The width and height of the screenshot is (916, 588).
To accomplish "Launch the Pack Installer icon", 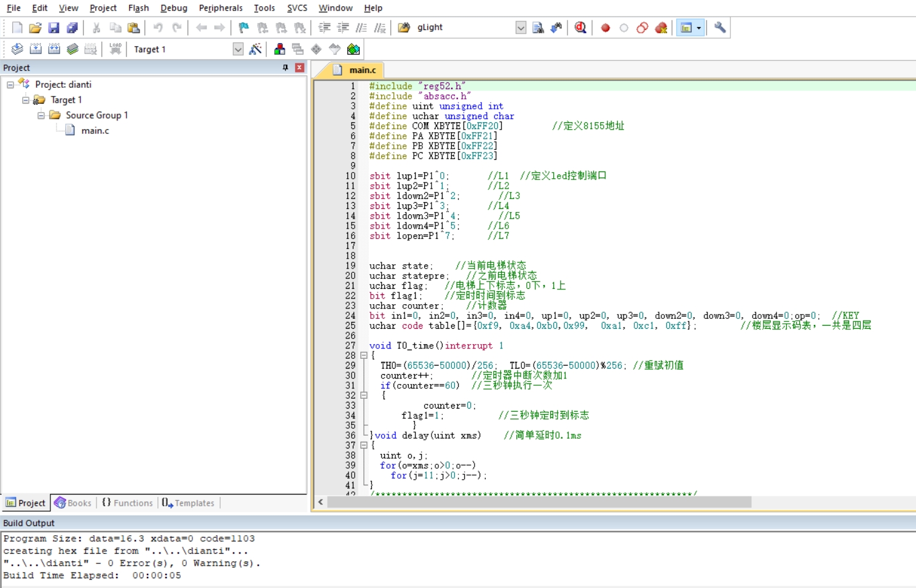I will (x=353, y=49).
